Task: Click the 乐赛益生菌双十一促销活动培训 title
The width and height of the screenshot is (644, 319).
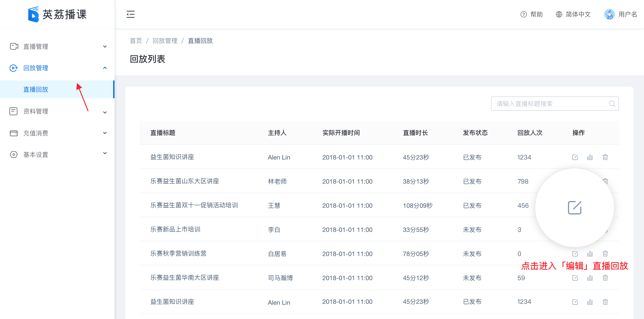Action: tap(194, 205)
